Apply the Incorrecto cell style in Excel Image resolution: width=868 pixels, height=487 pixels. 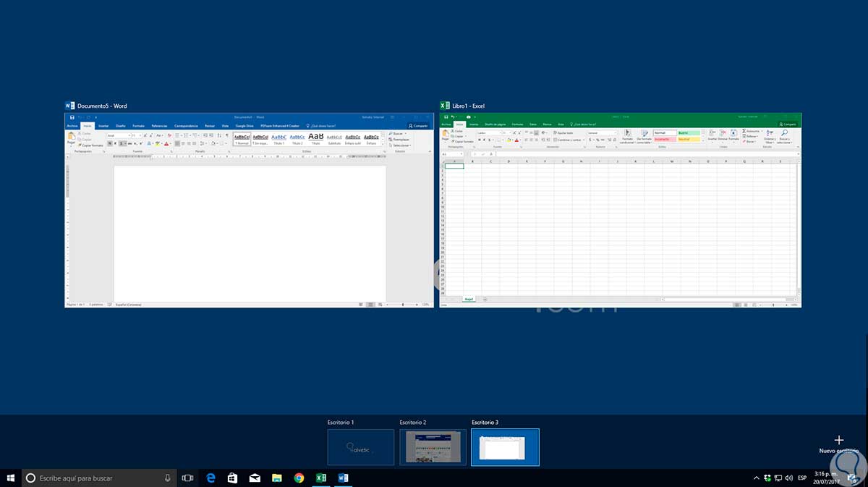point(665,139)
